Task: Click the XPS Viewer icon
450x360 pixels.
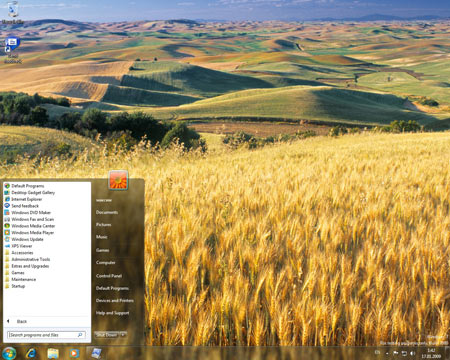Action: point(7,246)
